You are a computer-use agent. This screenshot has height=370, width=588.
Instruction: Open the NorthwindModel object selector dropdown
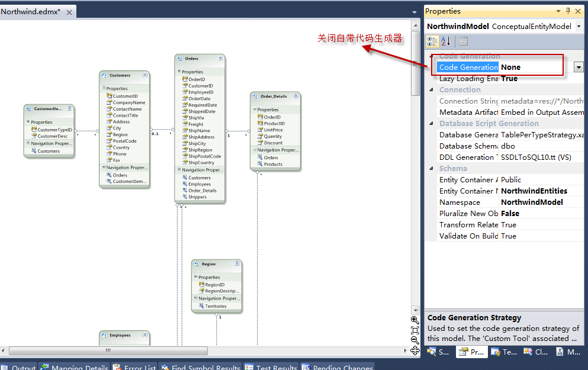(x=579, y=26)
